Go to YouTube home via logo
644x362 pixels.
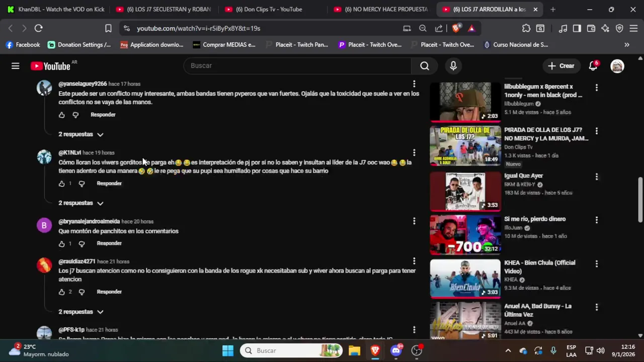coord(50,66)
